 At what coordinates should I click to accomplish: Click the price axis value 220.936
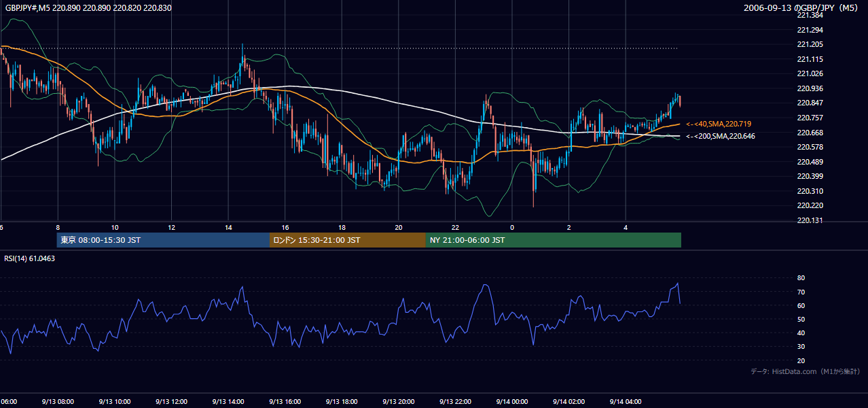(810, 88)
